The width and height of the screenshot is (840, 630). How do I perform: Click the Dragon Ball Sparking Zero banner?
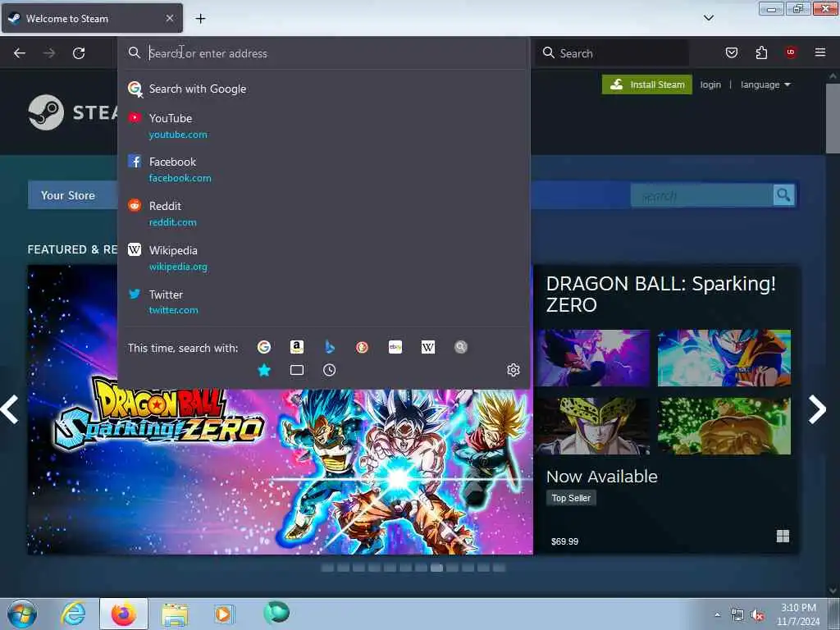coord(281,472)
